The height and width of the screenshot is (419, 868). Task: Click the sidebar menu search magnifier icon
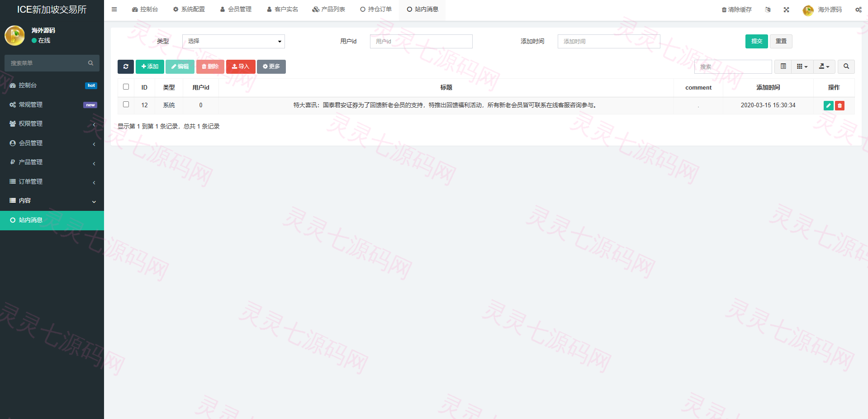point(90,63)
